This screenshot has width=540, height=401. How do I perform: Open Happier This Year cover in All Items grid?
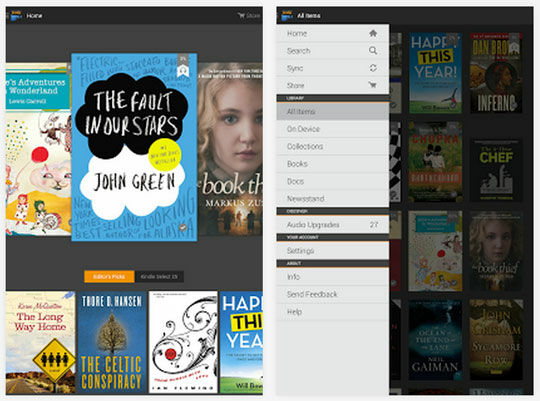coord(435,73)
